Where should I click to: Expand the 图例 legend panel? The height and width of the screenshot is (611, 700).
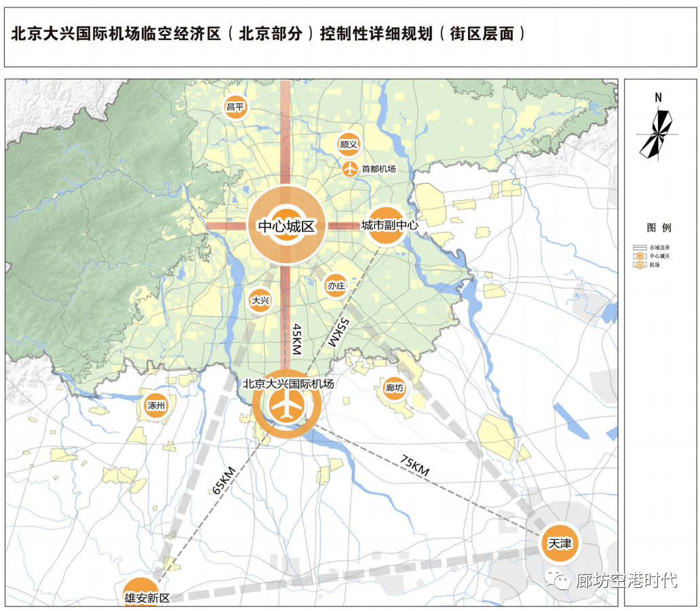click(x=659, y=228)
